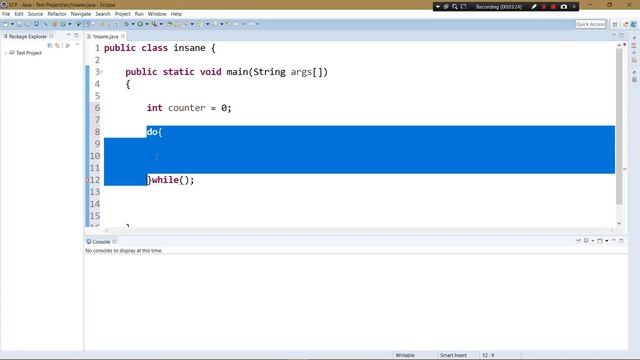Collapse the main method fold marker

pyautogui.click(x=102, y=72)
